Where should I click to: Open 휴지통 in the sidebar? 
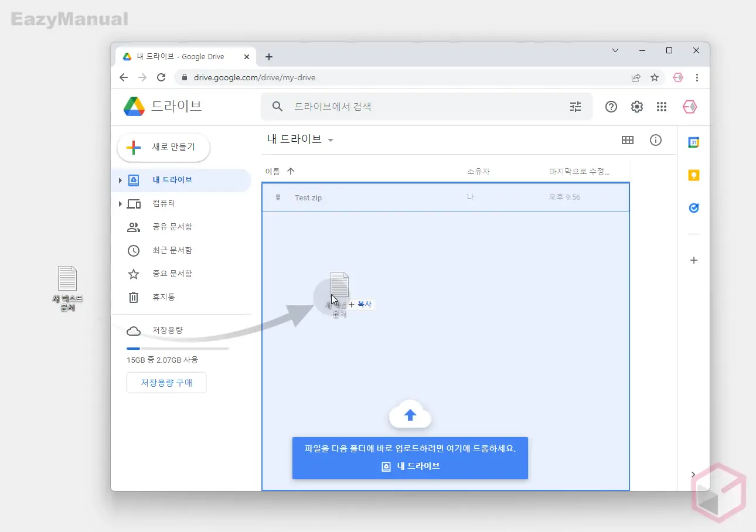[x=164, y=297]
